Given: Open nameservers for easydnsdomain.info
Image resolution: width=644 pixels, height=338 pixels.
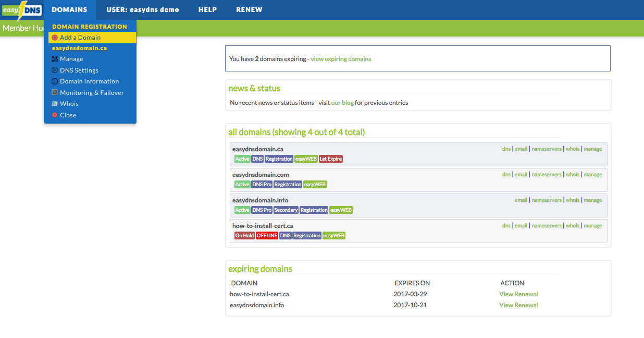Looking at the screenshot, I should point(546,200).
